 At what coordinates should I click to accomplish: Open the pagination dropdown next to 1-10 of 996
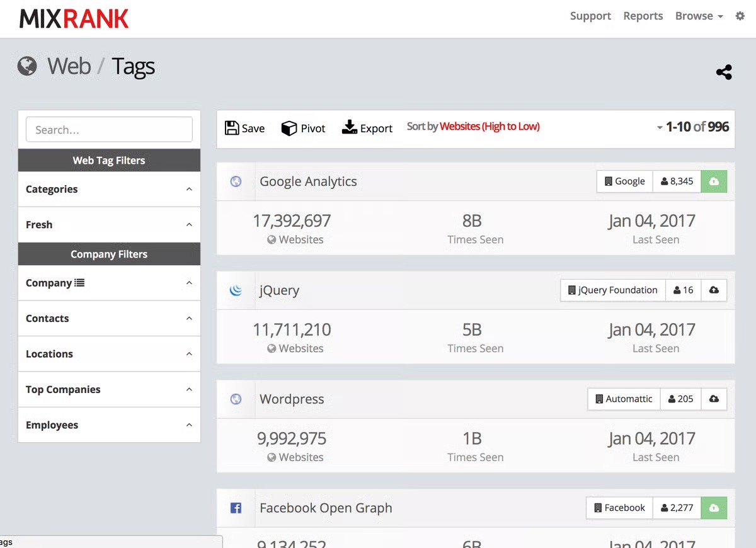659,126
